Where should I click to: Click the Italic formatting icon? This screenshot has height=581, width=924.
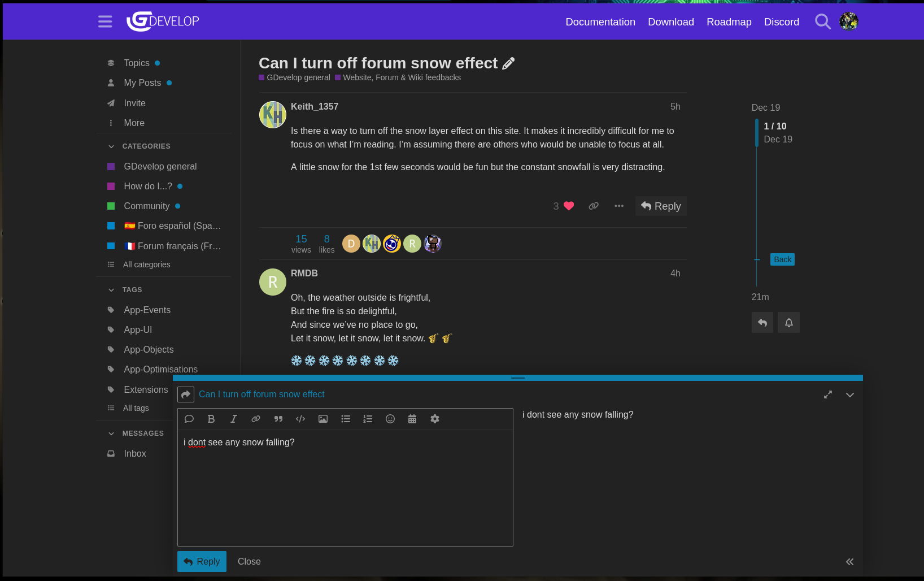point(233,419)
